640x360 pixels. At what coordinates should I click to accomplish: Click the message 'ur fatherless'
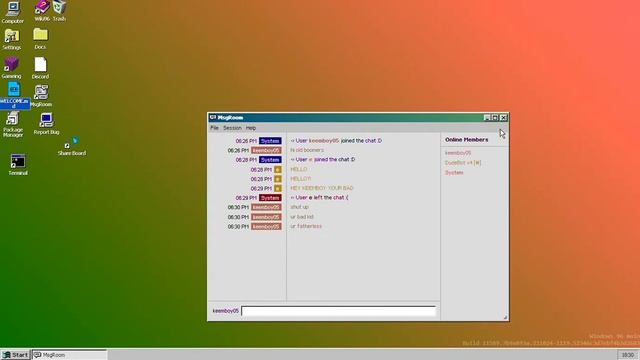coord(306,226)
